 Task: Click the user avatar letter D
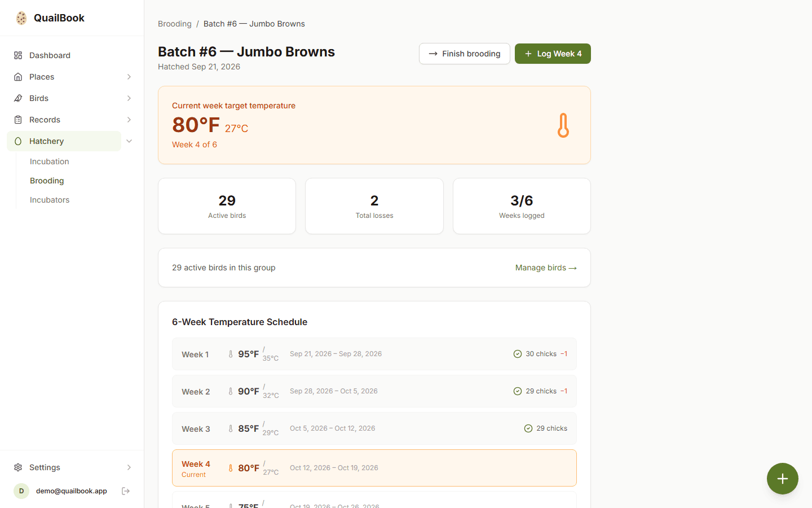pyautogui.click(x=21, y=491)
